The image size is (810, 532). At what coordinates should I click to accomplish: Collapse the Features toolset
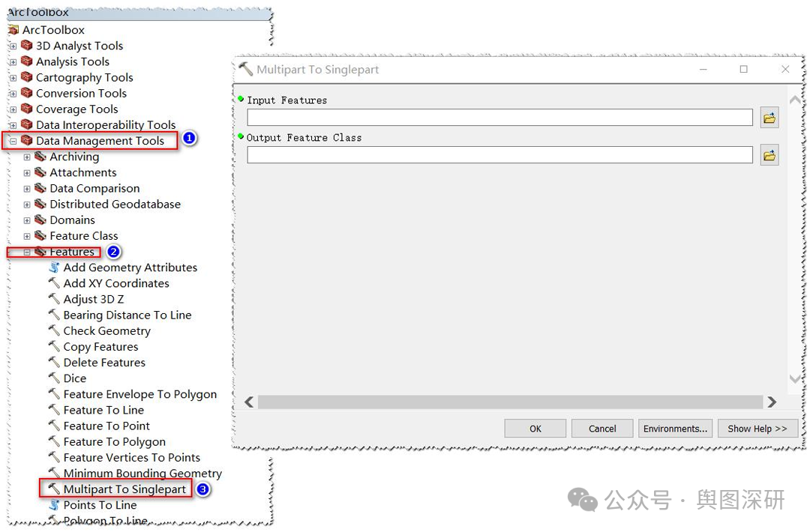27,253
